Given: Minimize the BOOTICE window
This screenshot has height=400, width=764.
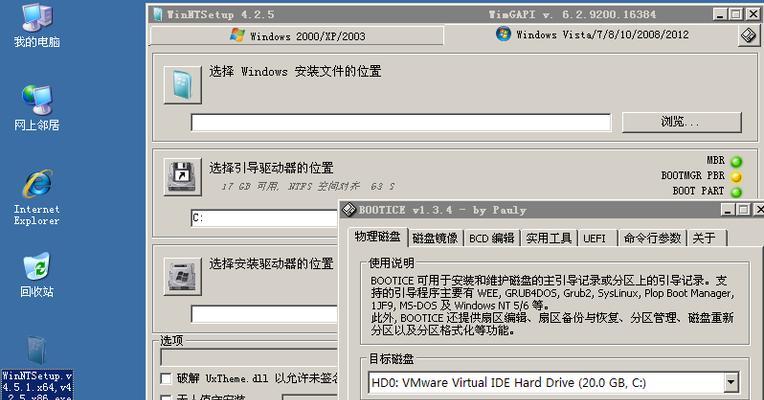Looking at the screenshot, I should coord(728,210).
